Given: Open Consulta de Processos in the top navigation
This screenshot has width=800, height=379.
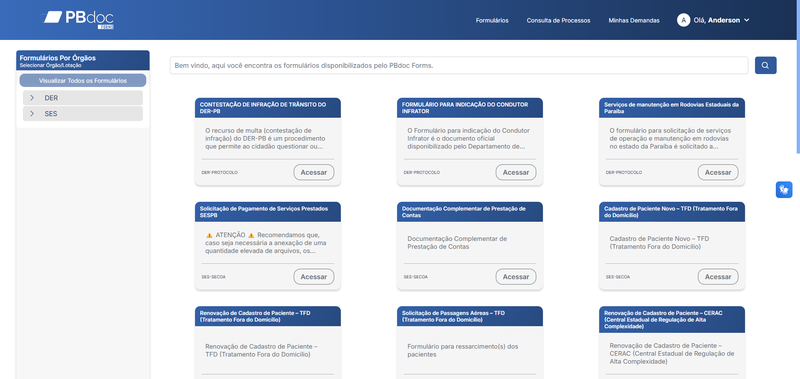Looking at the screenshot, I should click(x=558, y=20).
